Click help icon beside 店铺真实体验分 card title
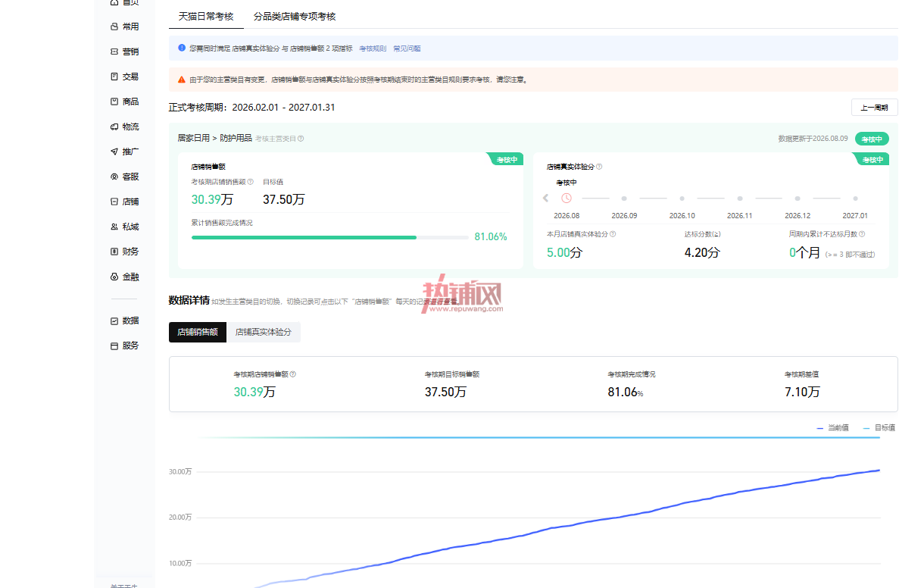924x588 pixels. coord(599,167)
